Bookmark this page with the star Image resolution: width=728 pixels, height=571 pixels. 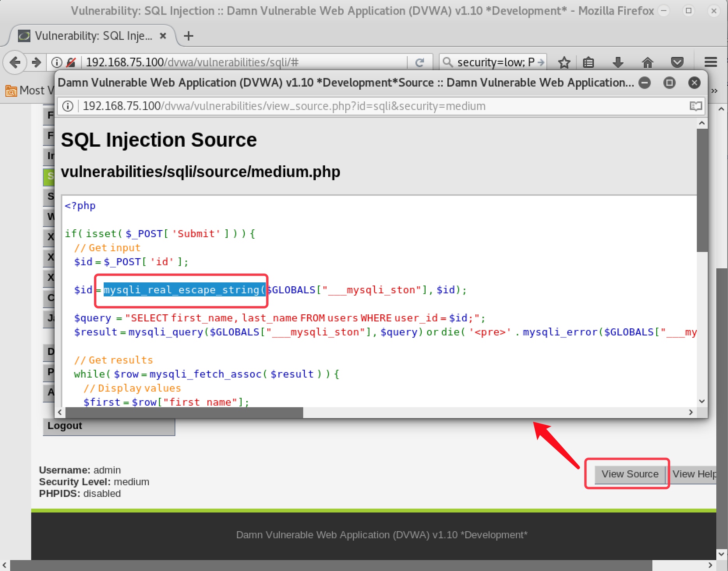564,62
